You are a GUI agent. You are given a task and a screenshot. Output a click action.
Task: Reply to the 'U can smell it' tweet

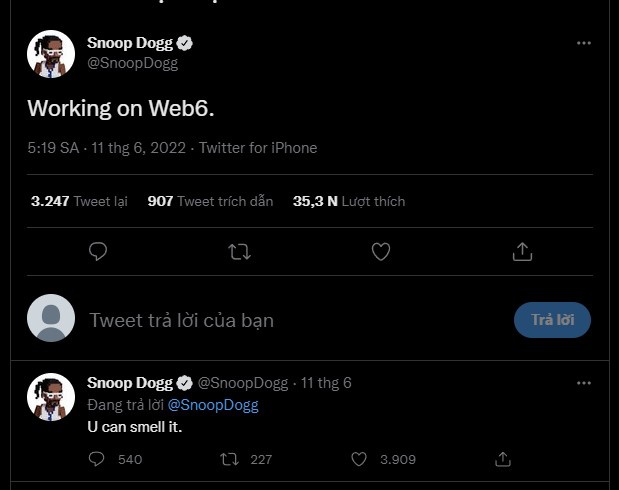(97, 459)
